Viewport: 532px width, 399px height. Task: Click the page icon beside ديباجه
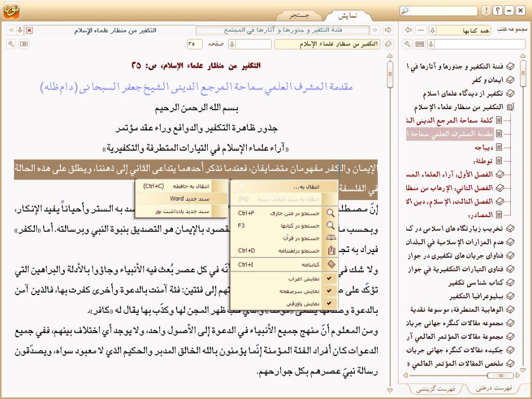coord(499,147)
